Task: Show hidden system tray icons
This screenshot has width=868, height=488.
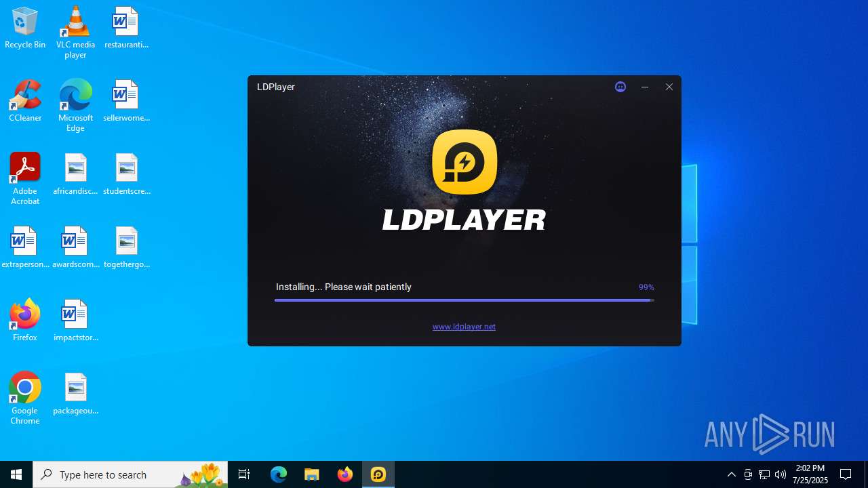Action: 732,474
